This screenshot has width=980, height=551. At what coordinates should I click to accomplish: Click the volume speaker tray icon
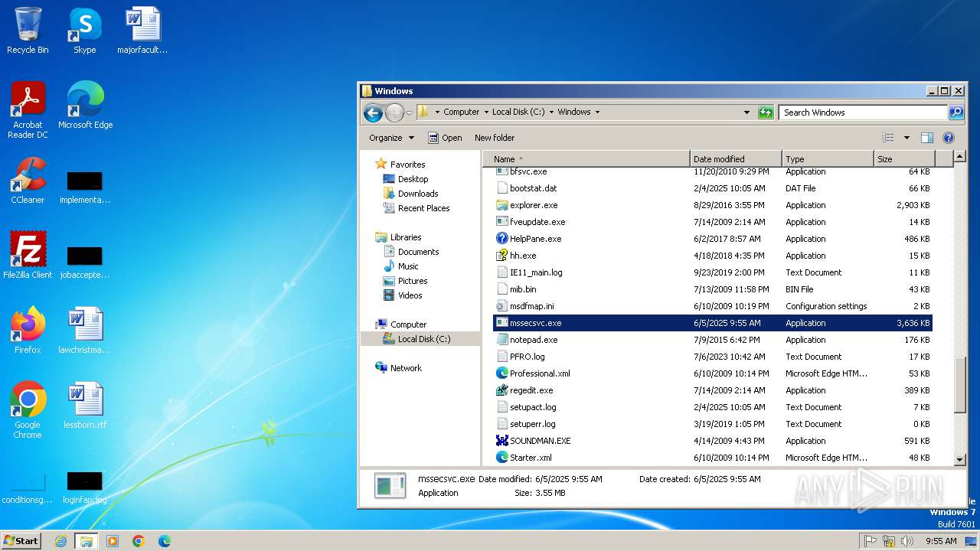(908, 541)
